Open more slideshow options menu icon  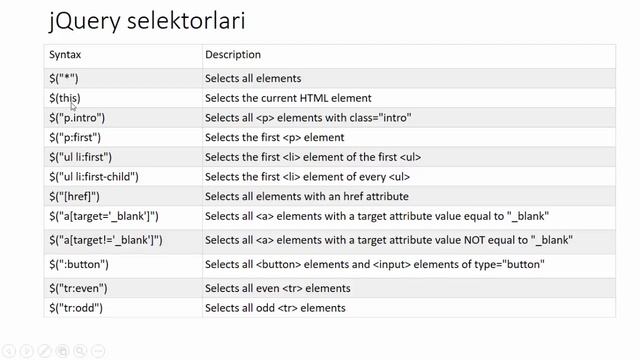coord(98,351)
